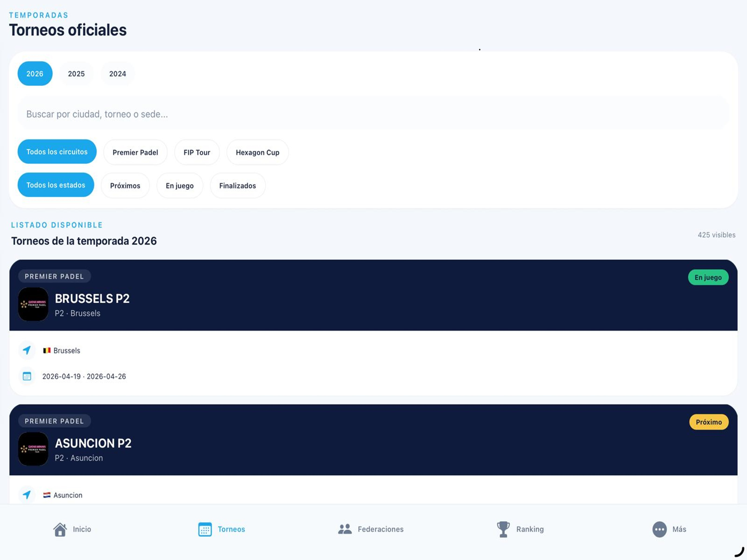The height and width of the screenshot is (560, 747).
Task: Select the Torneos tab label
Action: pyautogui.click(x=231, y=529)
